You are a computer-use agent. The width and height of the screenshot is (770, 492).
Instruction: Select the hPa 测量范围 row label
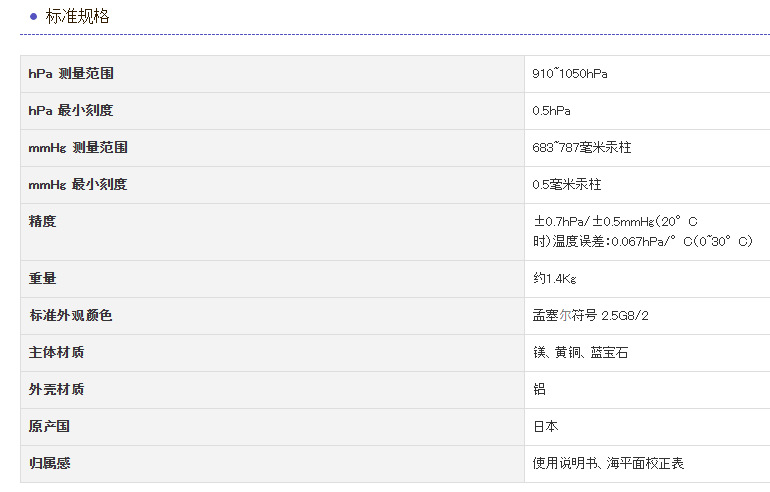[x=71, y=74]
